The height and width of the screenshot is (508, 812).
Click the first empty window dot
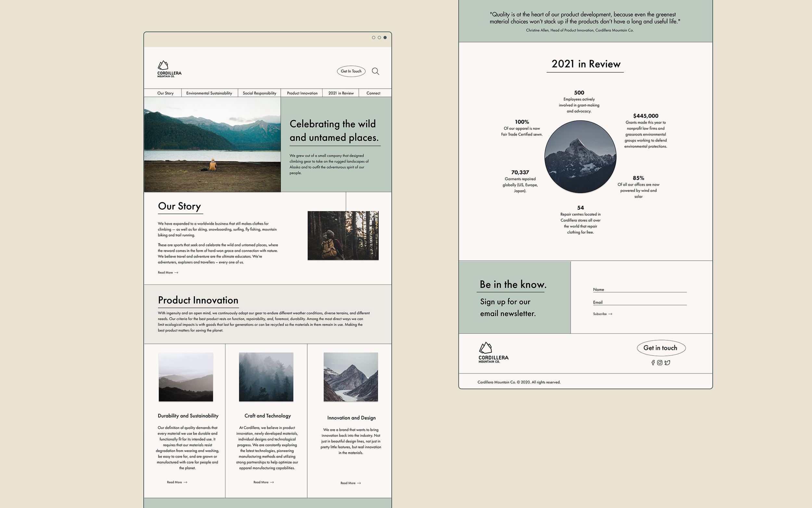373,38
